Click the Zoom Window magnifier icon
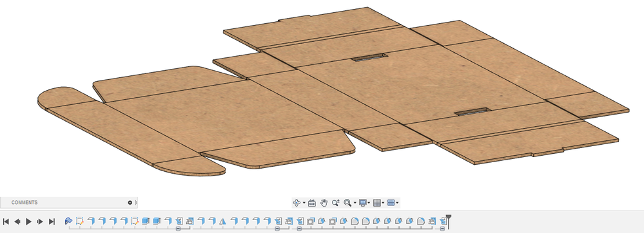Viewport: 644px width, 233px height. pyautogui.click(x=347, y=203)
